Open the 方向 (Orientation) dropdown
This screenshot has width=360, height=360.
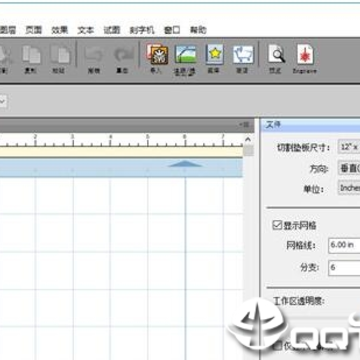tap(349, 168)
